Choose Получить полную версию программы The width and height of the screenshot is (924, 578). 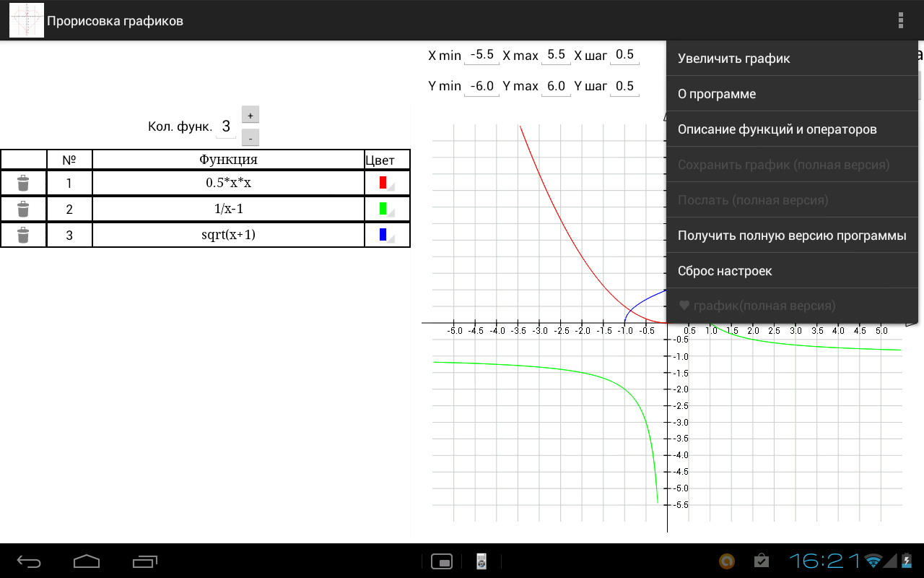792,236
